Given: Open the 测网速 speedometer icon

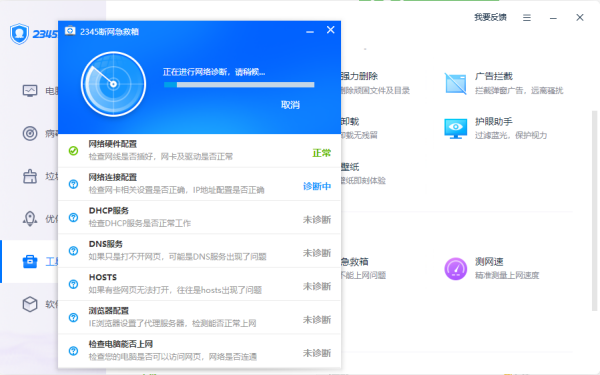Looking at the screenshot, I should coord(455,269).
